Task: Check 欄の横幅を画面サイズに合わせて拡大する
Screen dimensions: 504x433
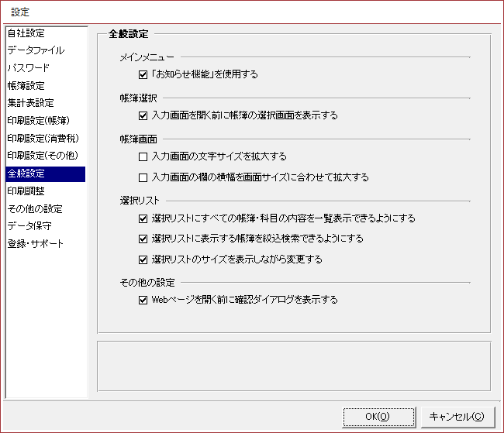Action: pos(143,177)
